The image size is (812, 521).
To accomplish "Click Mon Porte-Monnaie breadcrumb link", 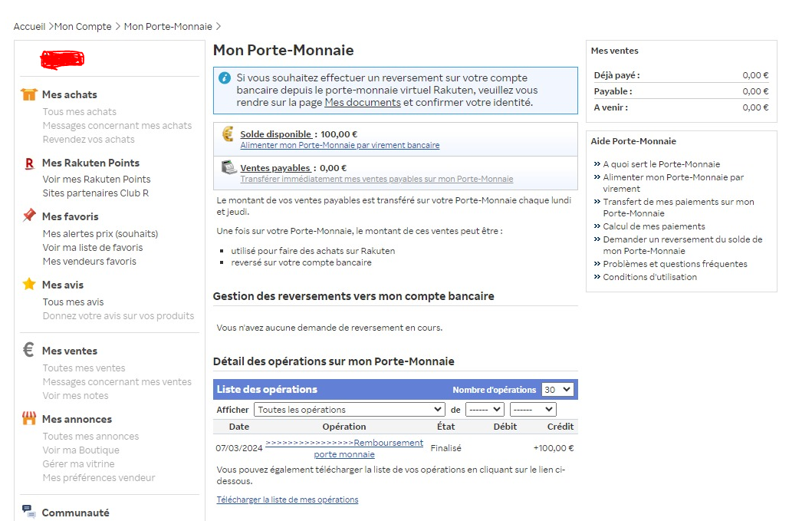I will click(168, 26).
